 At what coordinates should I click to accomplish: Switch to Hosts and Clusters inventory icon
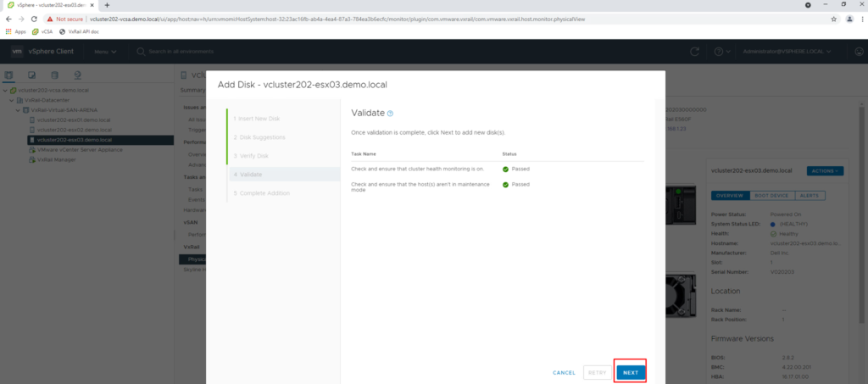(x=9, y=75)
